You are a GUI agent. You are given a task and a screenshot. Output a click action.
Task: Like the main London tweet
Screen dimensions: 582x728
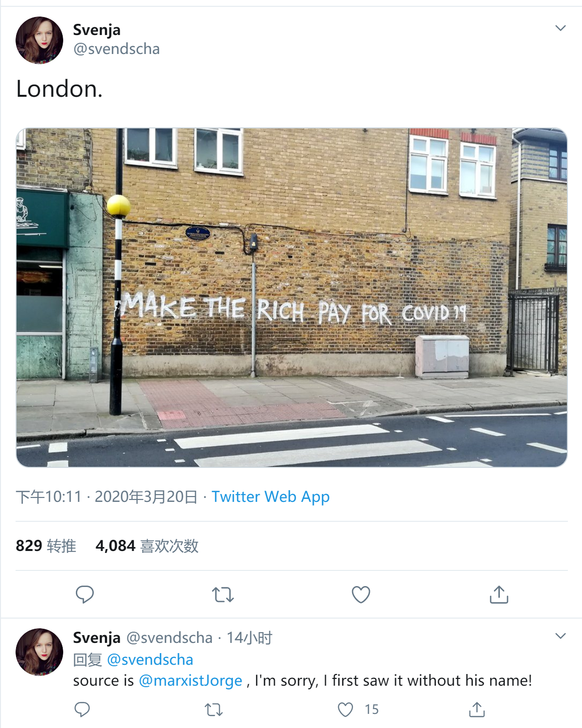tap(361, 594)
